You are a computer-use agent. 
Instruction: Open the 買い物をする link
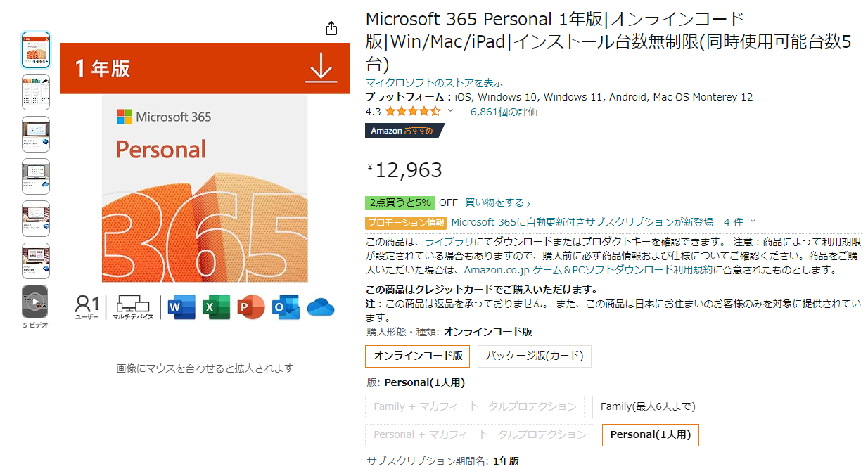[497, 202]
